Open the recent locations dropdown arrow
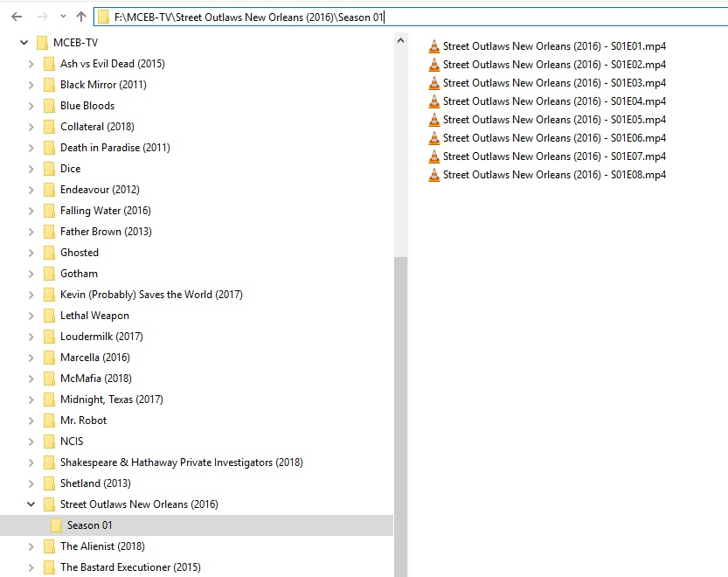Viewport: 728px width, 577px height. tap(63, 17)
